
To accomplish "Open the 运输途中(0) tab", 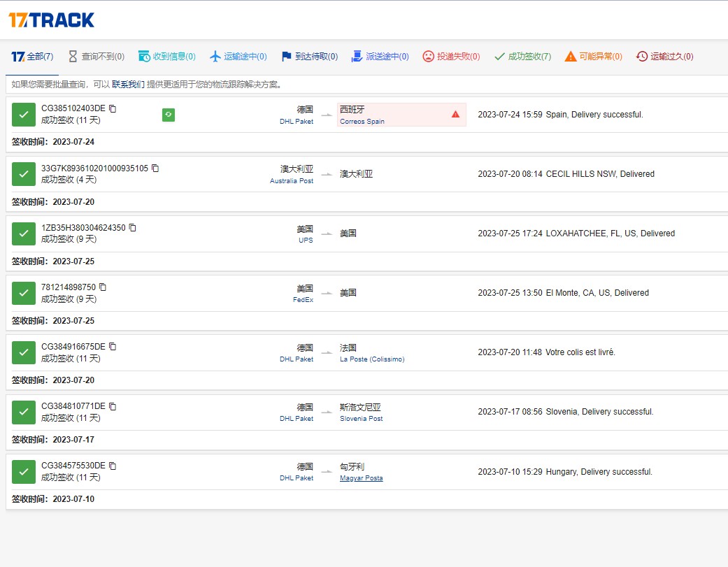I will coord(238,57).
